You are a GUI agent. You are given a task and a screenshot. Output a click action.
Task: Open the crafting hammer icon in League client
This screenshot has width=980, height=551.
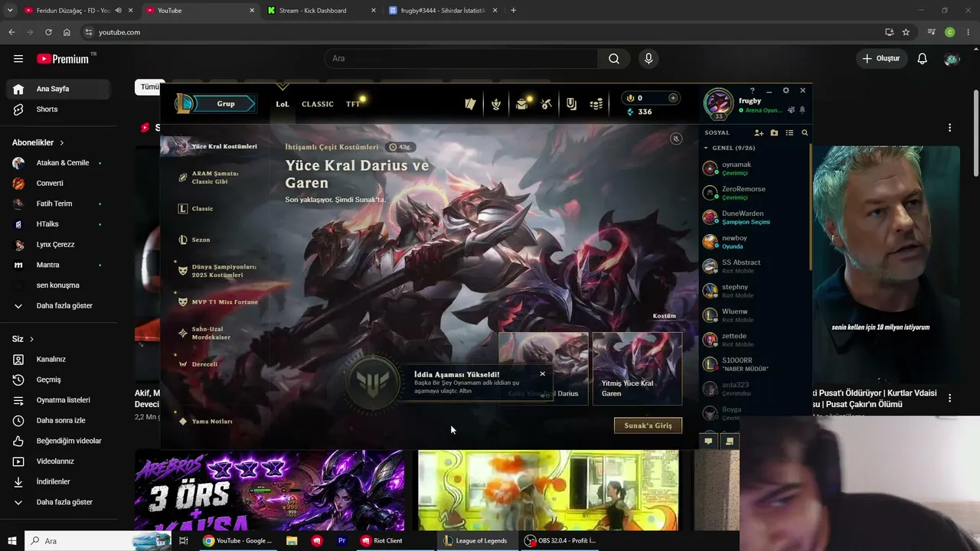(x=546, y=104)
